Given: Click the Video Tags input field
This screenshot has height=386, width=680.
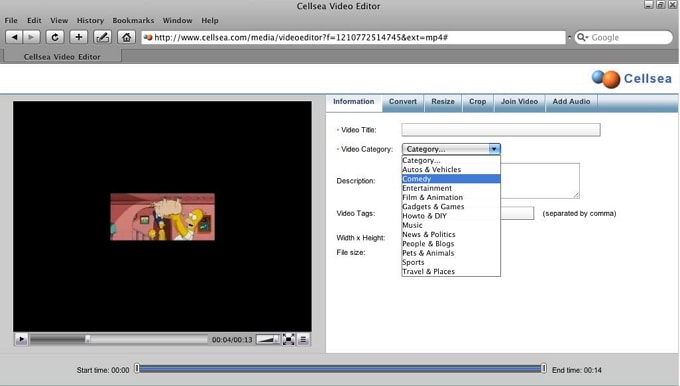Looking at the screenshot, I should [517, 213].
